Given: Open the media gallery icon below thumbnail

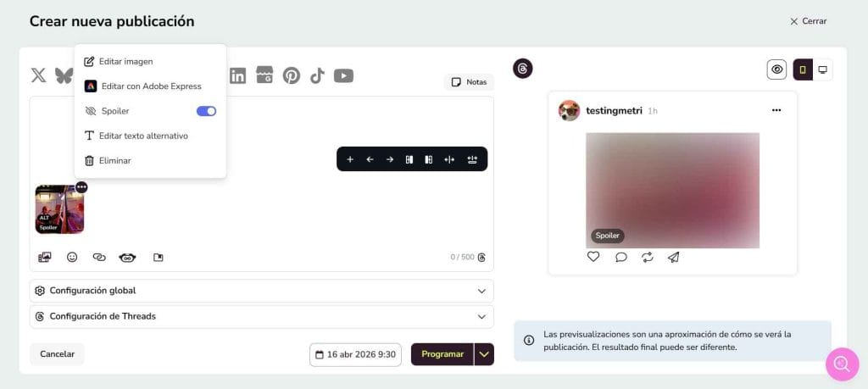Looking at the screenshot, I should (44, 257).
